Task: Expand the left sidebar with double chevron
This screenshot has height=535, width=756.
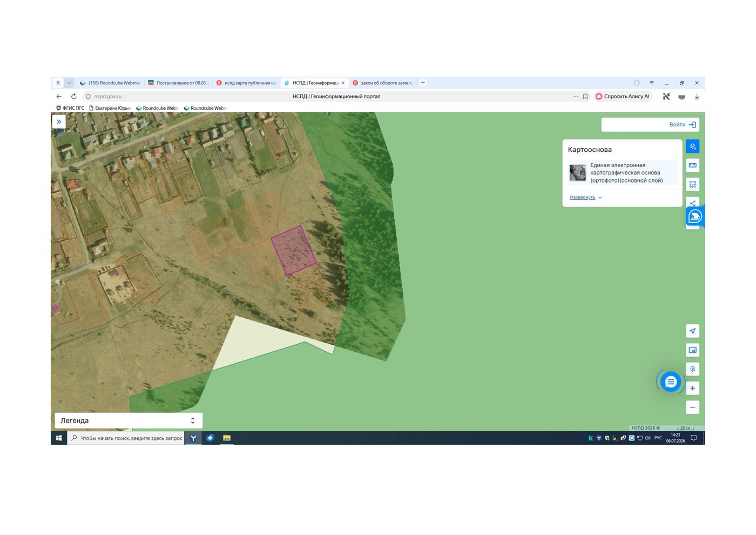Action: [59, 122]
